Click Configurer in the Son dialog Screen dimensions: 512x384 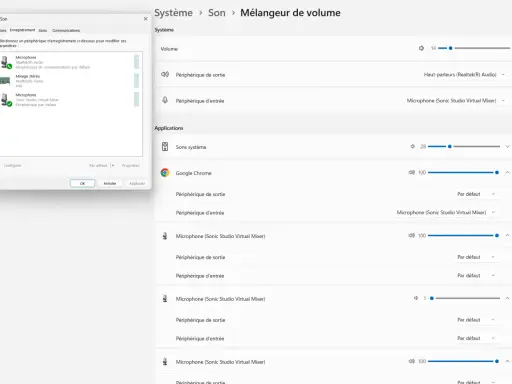[x=12, y=165]
